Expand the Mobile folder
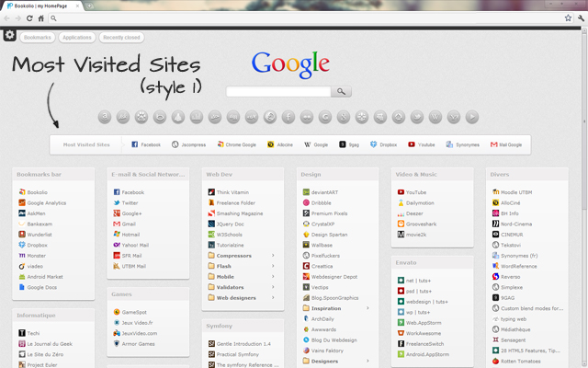The width and height of the screenshot is (588, 368). [x=241, y=276]
